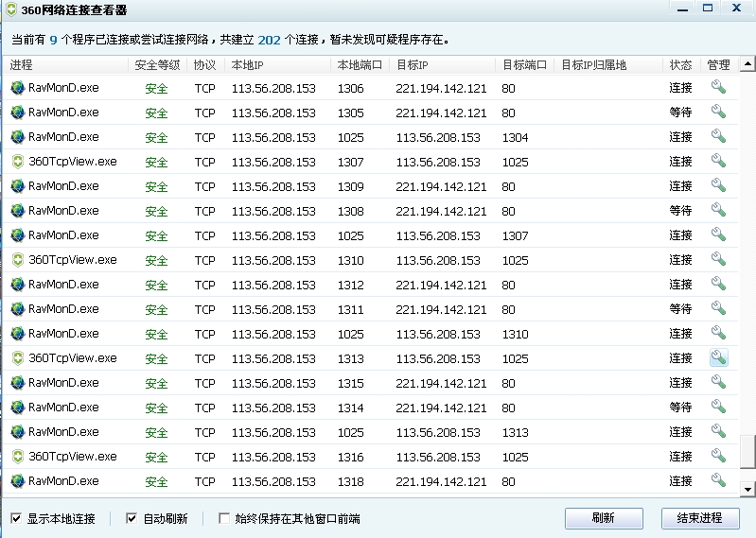Click the highlighted wrench for local port 1313 row
Screen dimensions: 756x538
coord(718,357)
